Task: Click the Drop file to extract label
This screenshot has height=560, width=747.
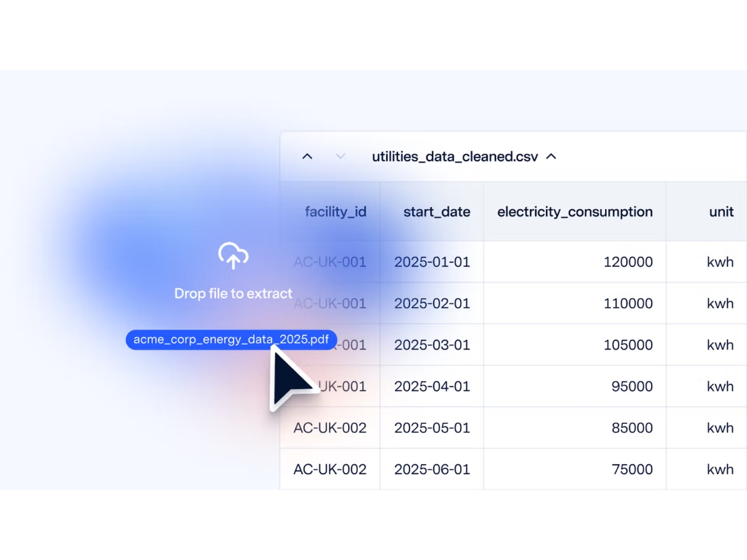Action: point(233,294)
